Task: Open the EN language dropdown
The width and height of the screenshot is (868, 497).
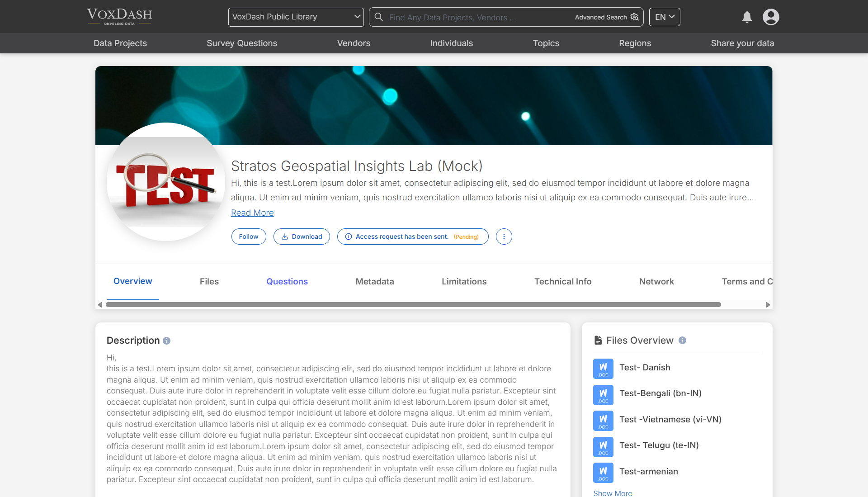Action: coord(664,17)
